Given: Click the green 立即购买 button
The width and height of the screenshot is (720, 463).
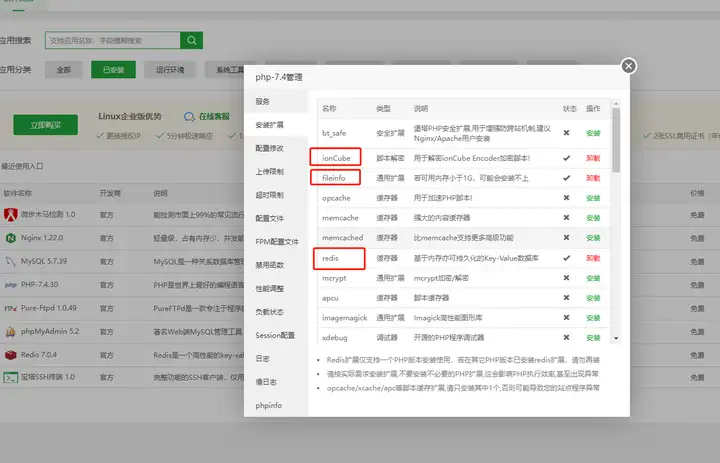Looking at the screenshot, I should (x=45, y=125).
